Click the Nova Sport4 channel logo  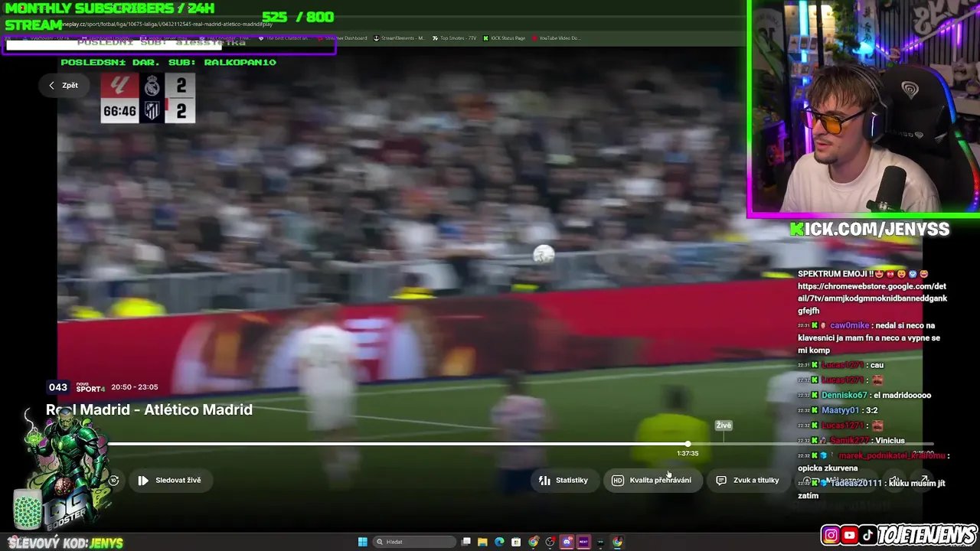(x=90, y=387)
